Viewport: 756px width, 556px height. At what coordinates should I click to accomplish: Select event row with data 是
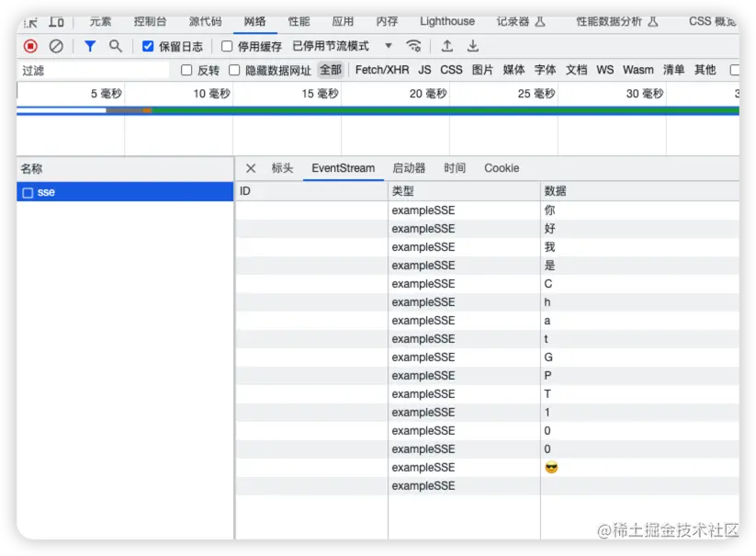click(x=488, y=266)
